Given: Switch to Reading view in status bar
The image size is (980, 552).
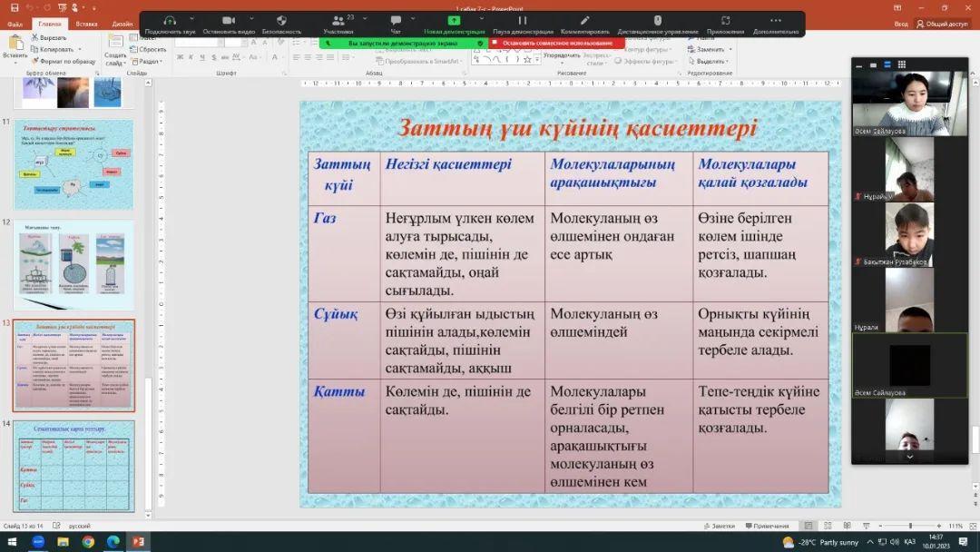Looking at the screenshot, I should [847, 526].
